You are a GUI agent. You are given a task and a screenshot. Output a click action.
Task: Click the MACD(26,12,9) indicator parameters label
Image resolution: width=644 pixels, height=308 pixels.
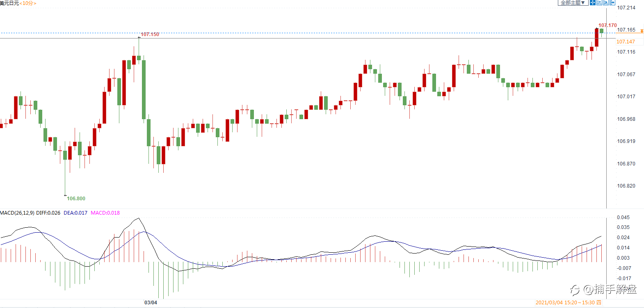click(17, 213)
